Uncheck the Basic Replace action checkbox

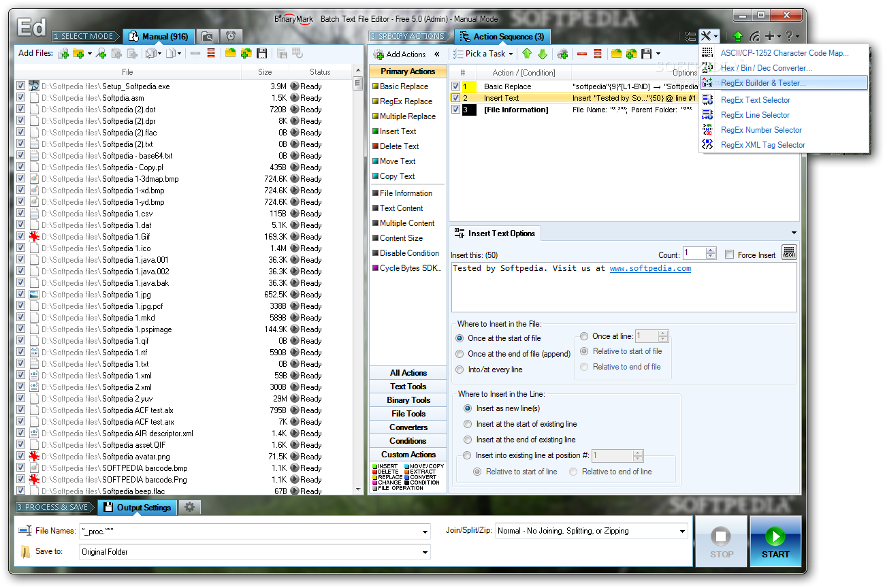(455, 86)
